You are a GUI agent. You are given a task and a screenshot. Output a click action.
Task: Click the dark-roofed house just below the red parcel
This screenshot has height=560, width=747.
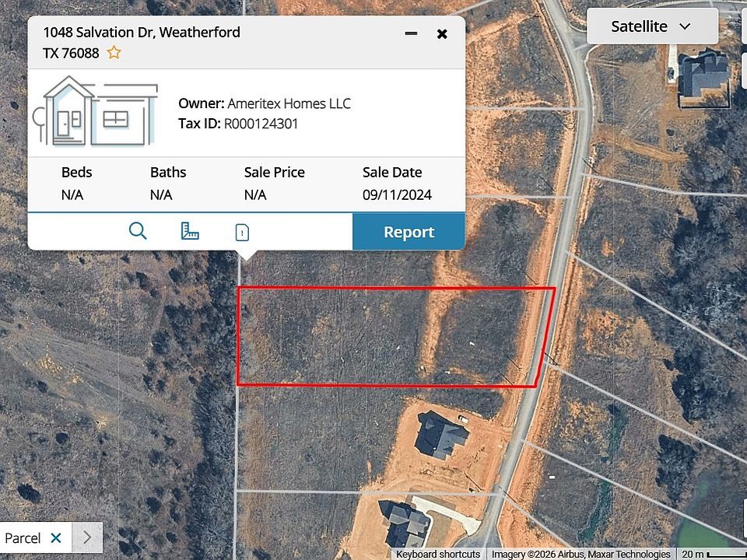pos(440,435)
